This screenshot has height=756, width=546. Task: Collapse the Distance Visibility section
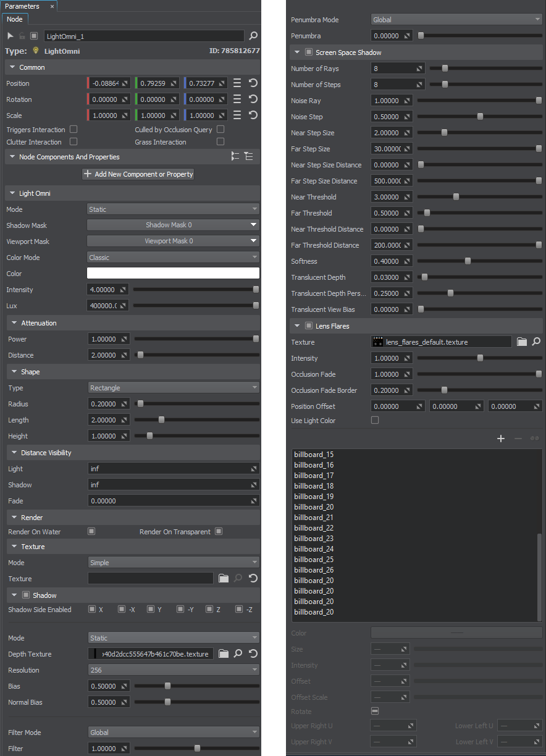tap(14, 452)
